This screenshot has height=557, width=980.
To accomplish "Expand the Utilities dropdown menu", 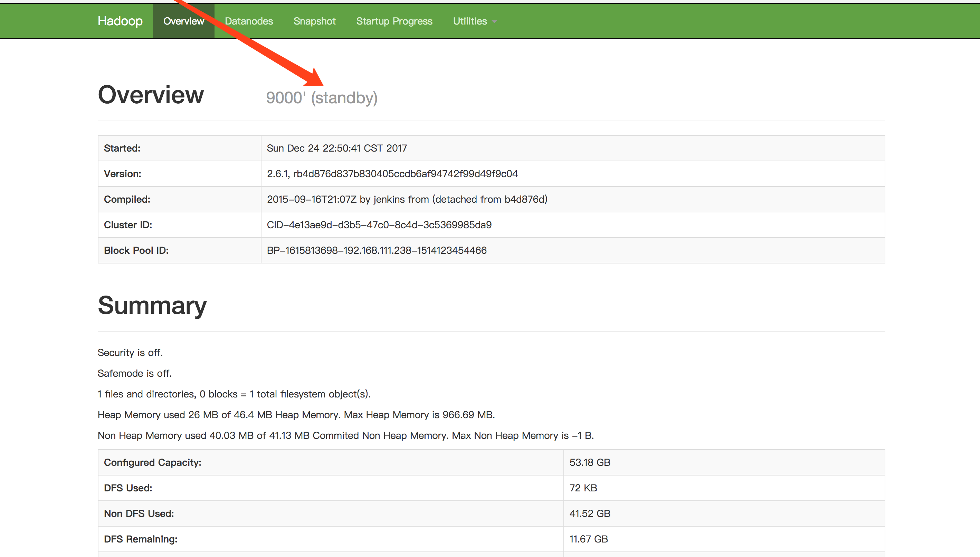I will click(470, 21).
